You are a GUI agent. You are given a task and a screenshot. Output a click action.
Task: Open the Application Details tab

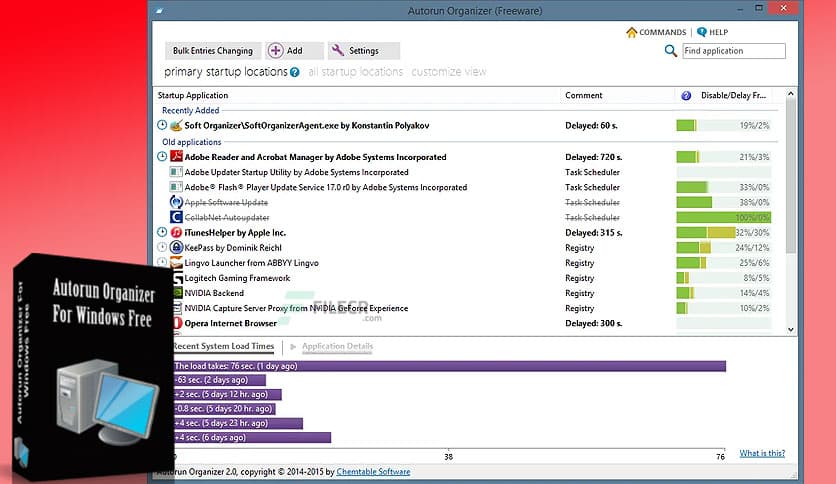pos(337,346)
